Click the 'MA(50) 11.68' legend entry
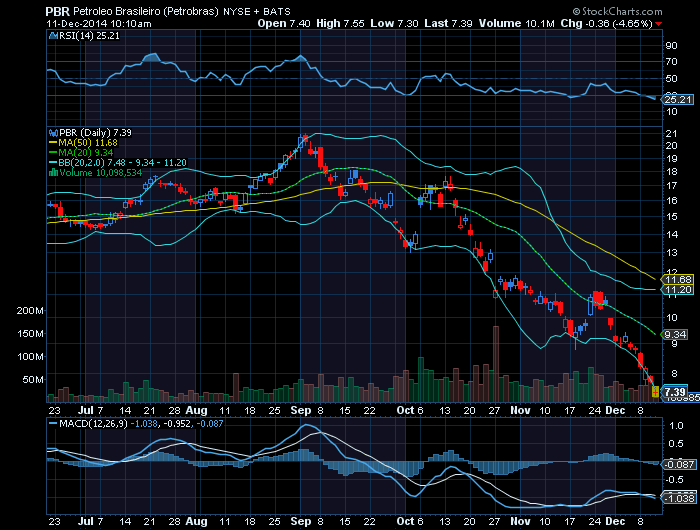The height and width of the screenshot is (530, 700). tap(88, 143)
